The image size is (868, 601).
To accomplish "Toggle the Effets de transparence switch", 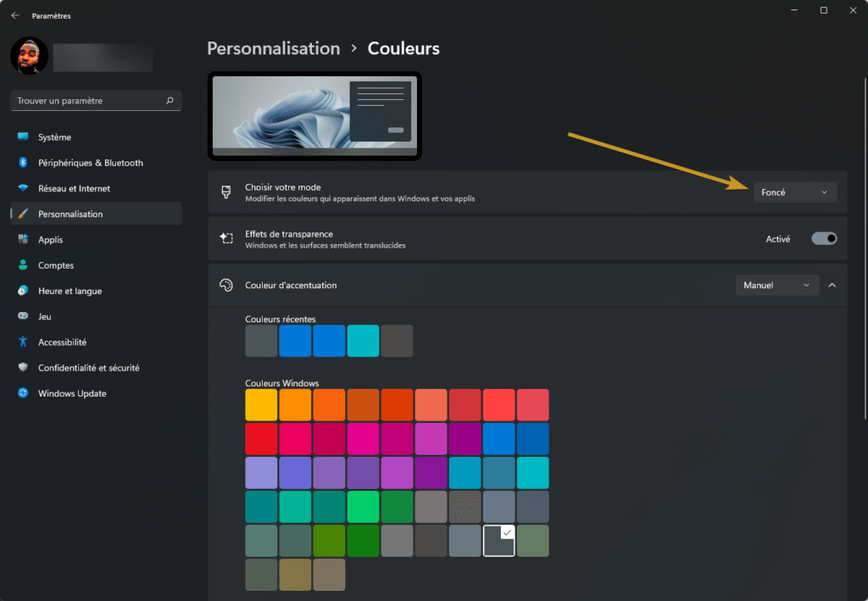I will pyautogui.click(x=824, y=238).
